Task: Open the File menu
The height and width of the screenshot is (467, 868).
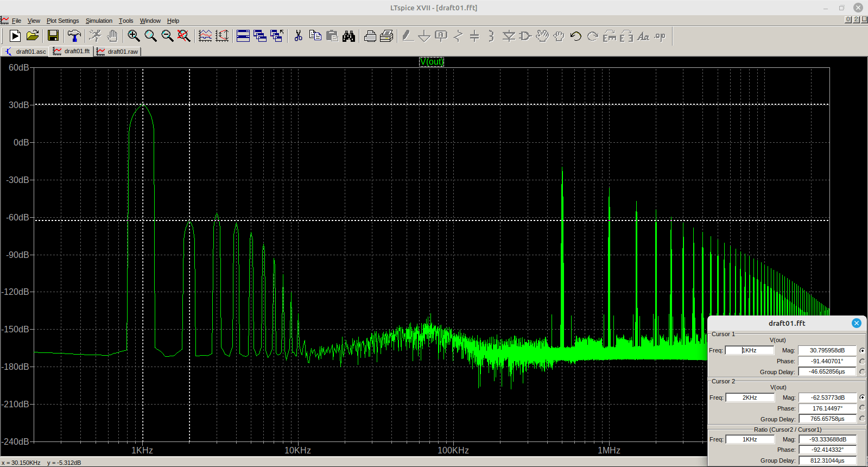Action: coord(16,21)
